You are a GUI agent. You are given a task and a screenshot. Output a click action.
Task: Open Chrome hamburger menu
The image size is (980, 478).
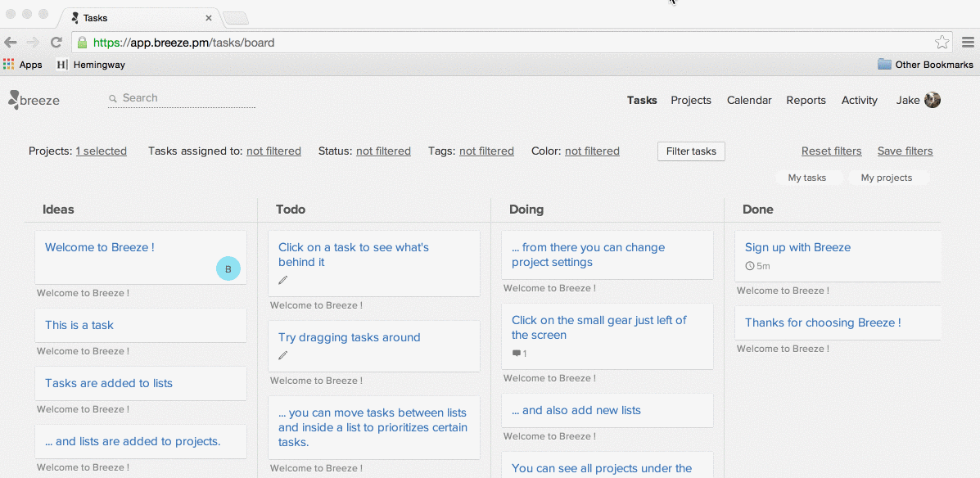tap(968, 43)
